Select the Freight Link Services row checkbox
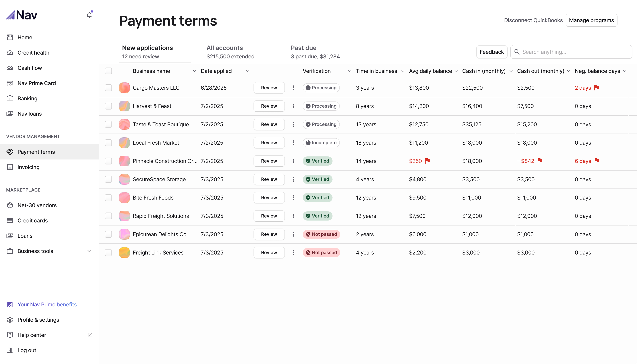 (108, 253)
